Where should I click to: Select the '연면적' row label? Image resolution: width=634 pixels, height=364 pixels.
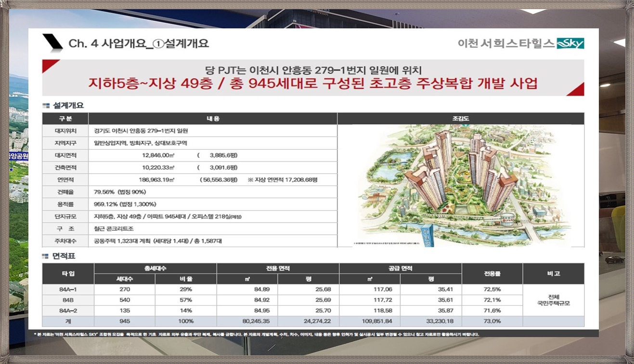(65, 180)
